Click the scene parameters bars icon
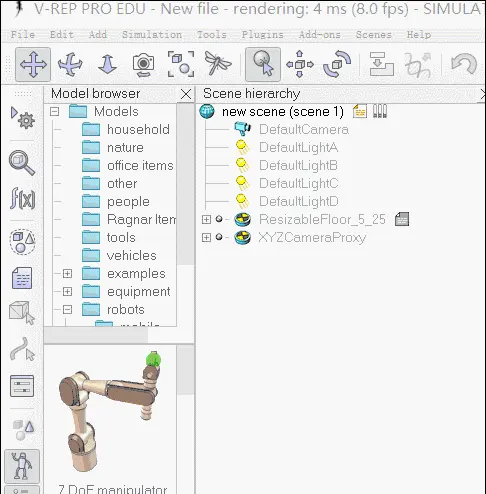The image size is (486, 494). point(380,111)
